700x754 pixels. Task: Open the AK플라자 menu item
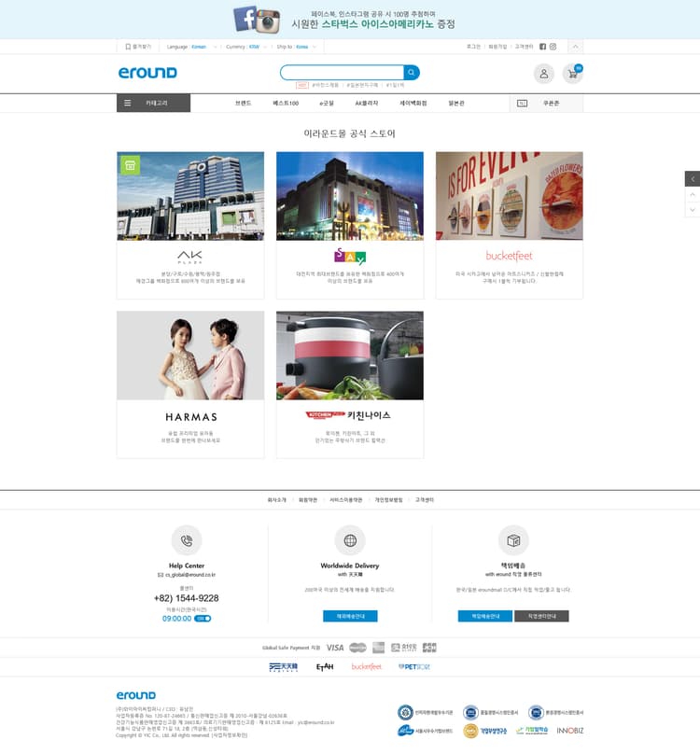point(367,103)
